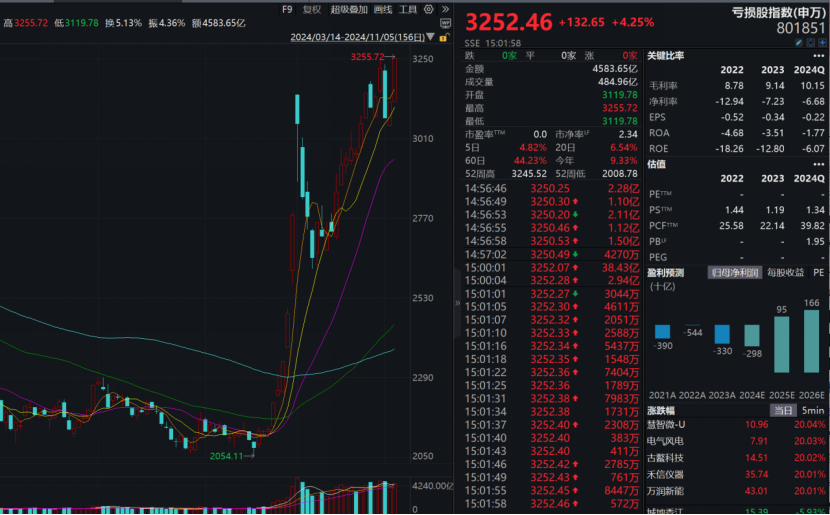The image size is (830, 515).
Task: Click the PS row value 1.34
Action: (815, 210)
